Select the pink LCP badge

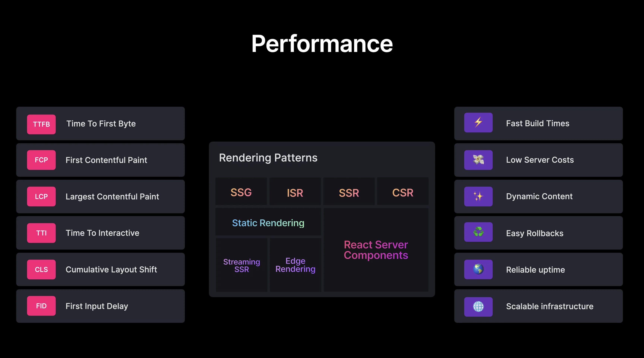coord(41,196)
